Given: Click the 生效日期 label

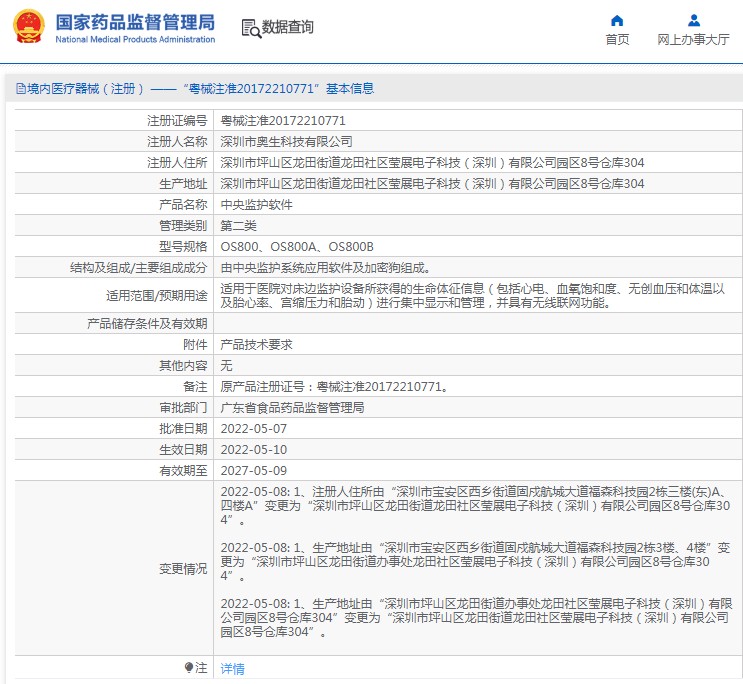Looking at the screenshot, I should 183,449.
